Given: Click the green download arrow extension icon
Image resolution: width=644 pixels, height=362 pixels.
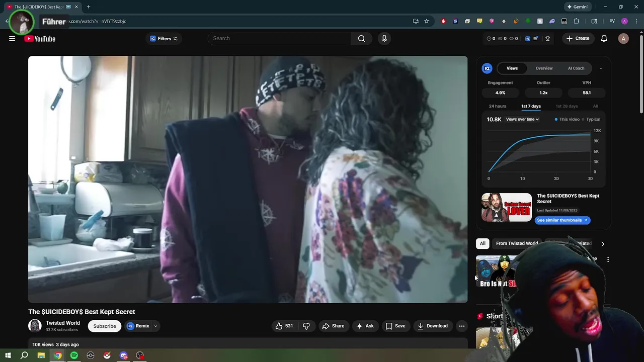Looking at the screenshot, I should pos(528,21).
